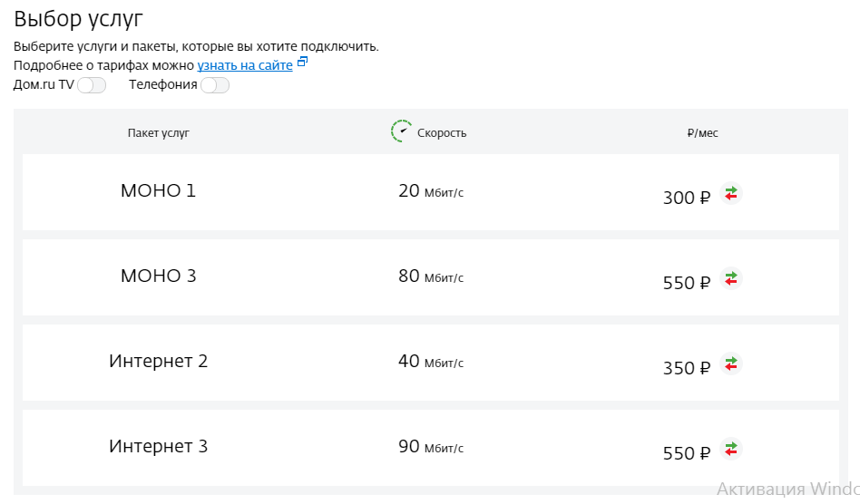860x504 pixels.
Task: Open the узнать на сайте link
Action: [245, 65]
